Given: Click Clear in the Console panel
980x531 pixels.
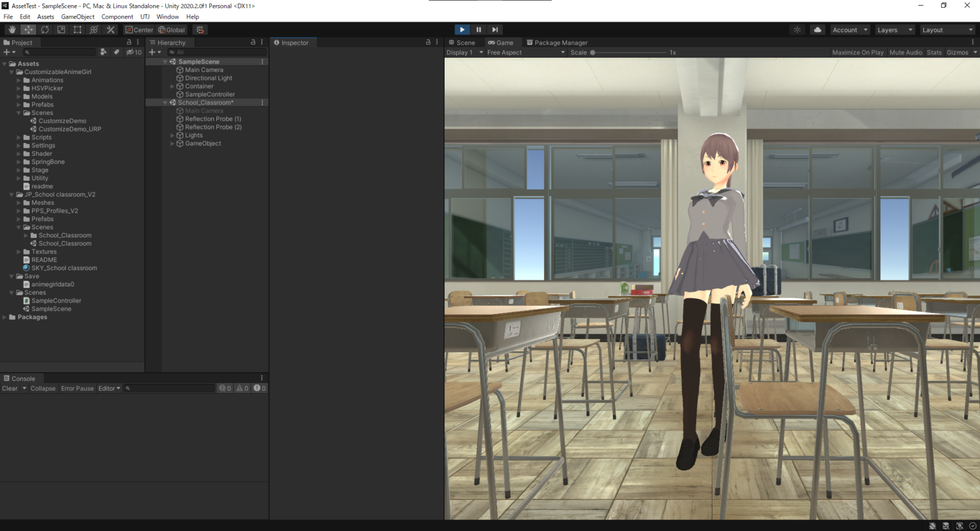Looking at the screenshot, I should [x=10, y=388].
